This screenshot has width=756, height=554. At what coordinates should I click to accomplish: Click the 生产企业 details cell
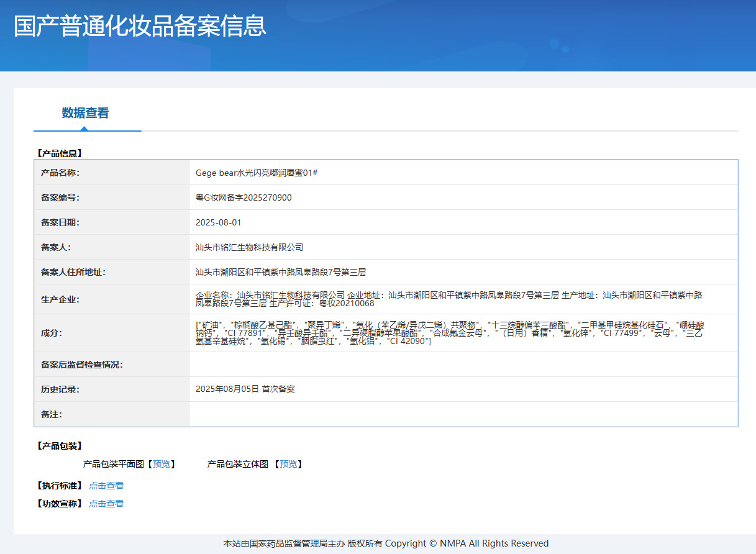[463, 299]
